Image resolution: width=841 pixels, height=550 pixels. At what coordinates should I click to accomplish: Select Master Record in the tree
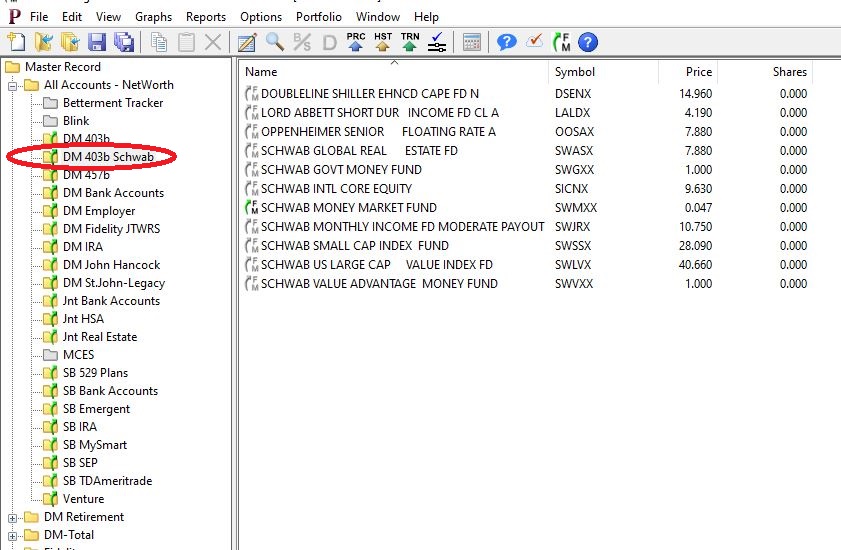coord(63,67)
